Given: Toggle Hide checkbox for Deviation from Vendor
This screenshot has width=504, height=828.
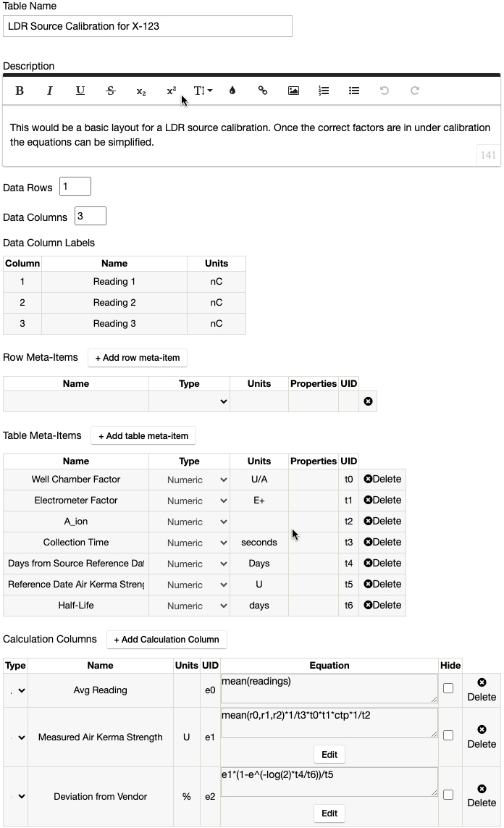Looking at the screenshot, I should pyautogui.click(x=448, y=795).
